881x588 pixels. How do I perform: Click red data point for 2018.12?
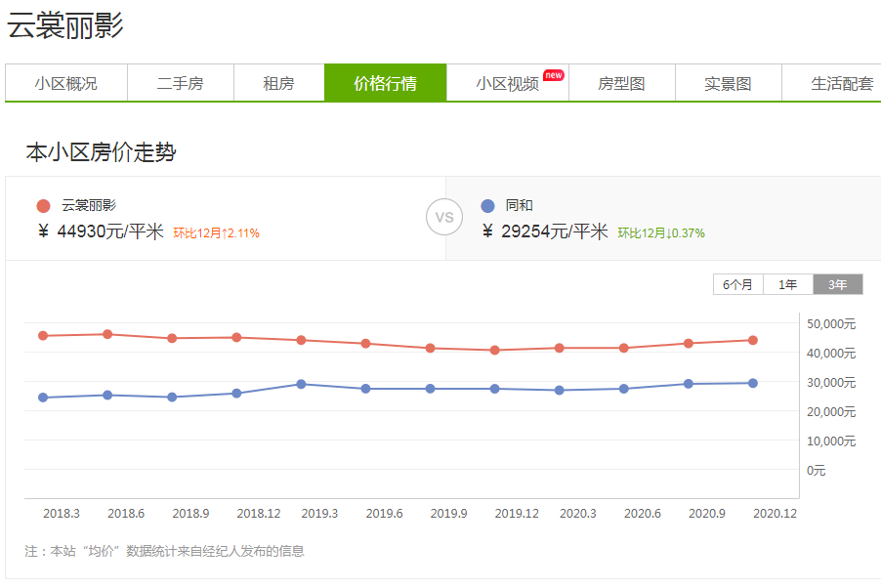(x=236, y=337)
